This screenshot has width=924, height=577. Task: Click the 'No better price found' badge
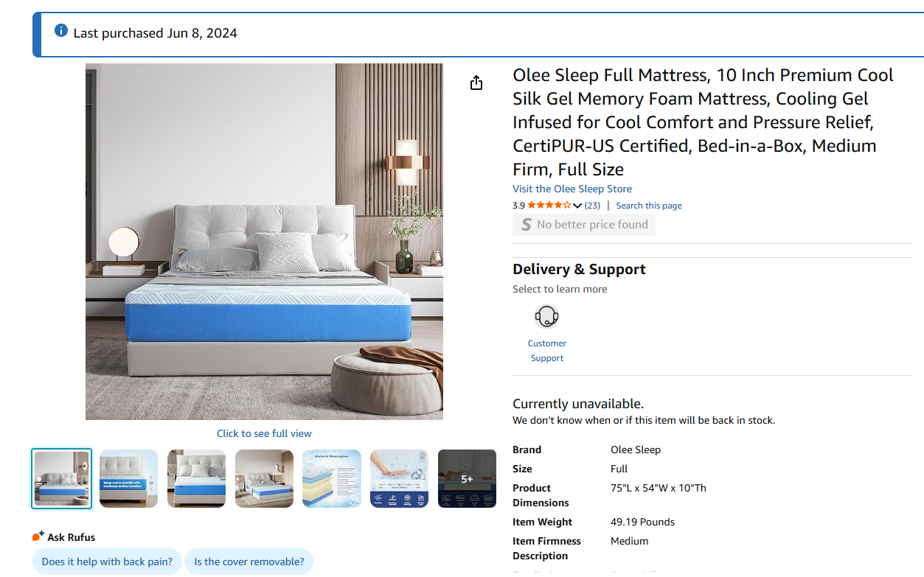[584, 225]
